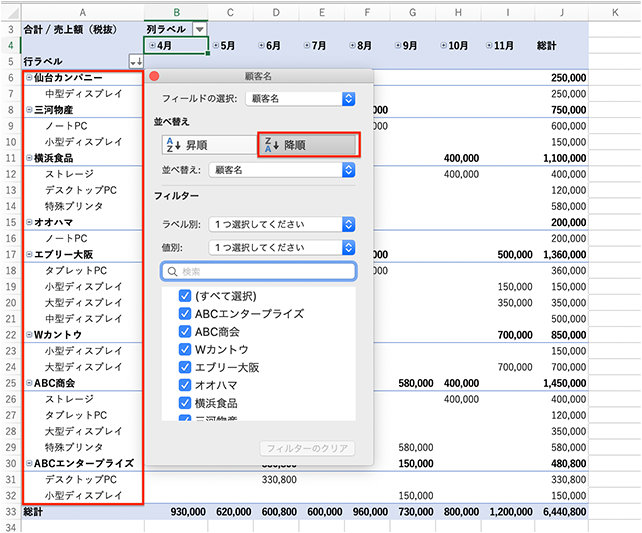Viewport: 642px width, 533px height.
Task: Click the select-all corner triangle
Action: click(12, 13)
